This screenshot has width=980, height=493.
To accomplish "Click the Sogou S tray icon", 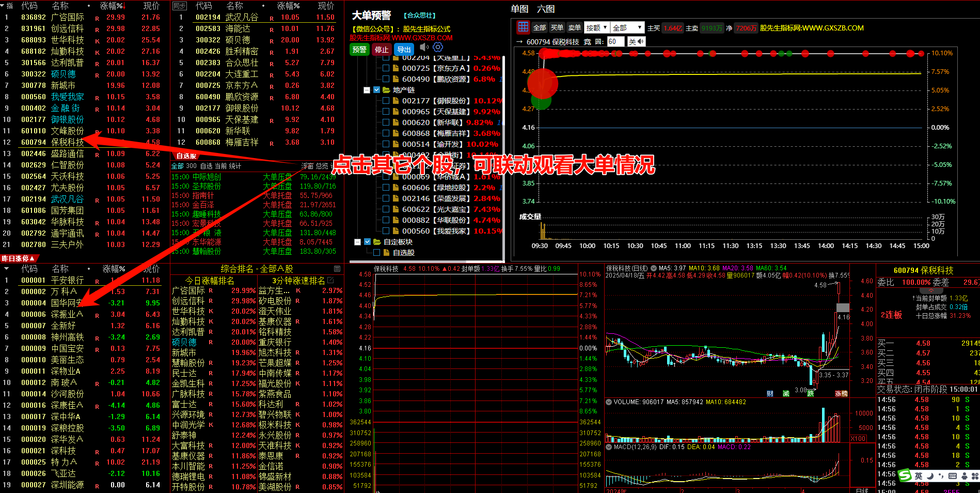I will 905,475.
